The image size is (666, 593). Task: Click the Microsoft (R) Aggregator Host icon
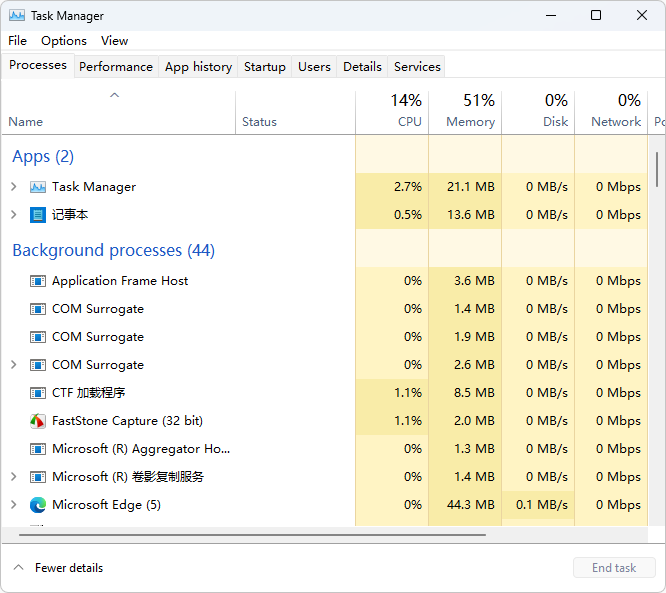coord(38,449)
